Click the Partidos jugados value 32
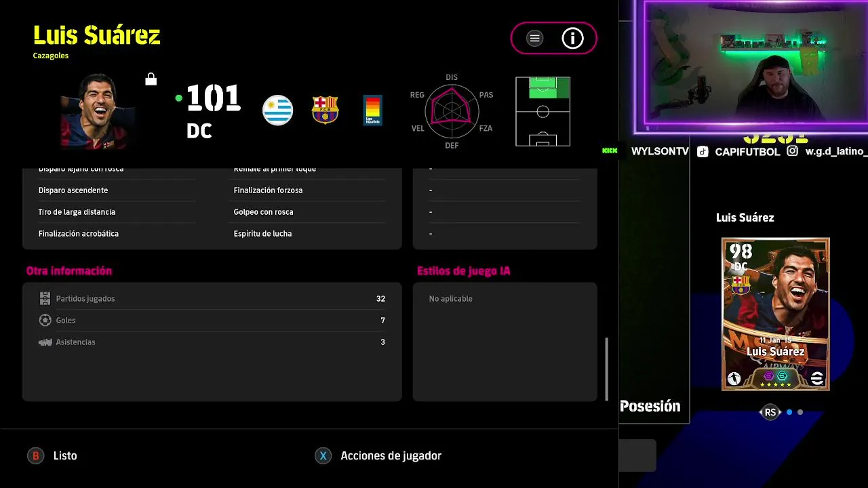The height and width of the screenshot is (488, 868). coord(380,299)
